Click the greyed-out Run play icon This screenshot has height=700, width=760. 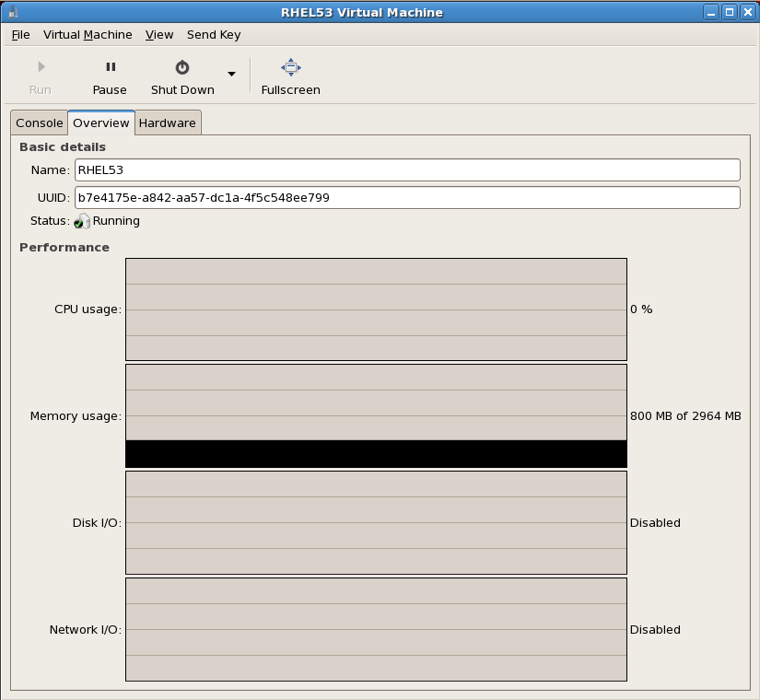pyautogui.click(x=41, y=67)
